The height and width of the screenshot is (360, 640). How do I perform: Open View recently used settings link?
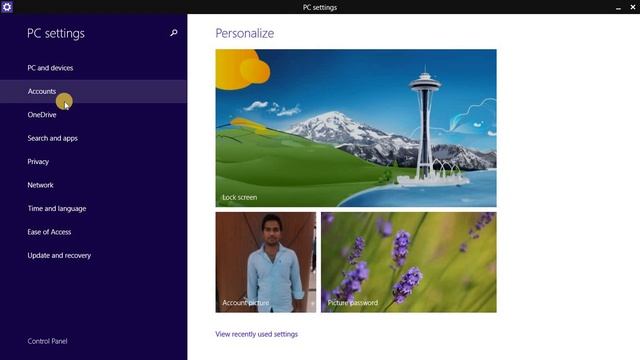(256, 334)
